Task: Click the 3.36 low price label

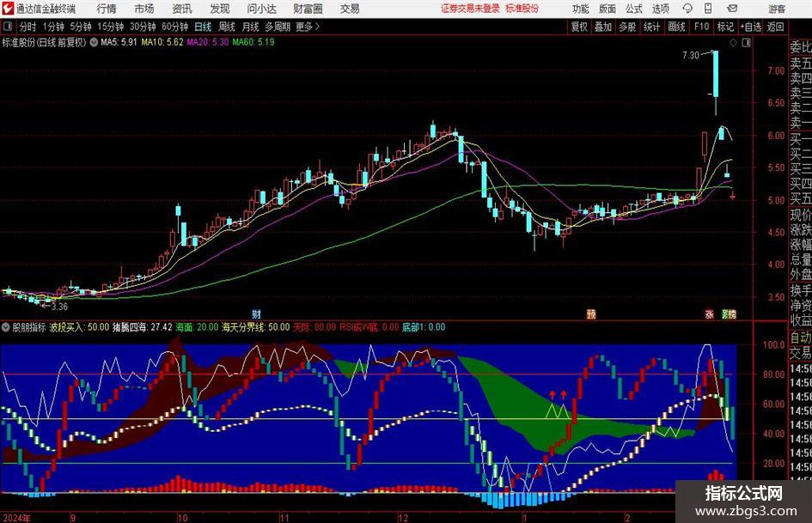Action: [x=59, y=307]
